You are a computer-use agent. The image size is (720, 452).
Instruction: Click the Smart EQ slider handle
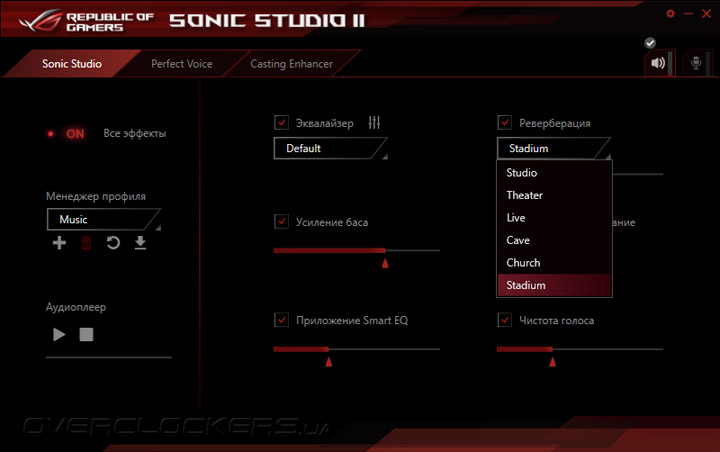coord(329,362)
